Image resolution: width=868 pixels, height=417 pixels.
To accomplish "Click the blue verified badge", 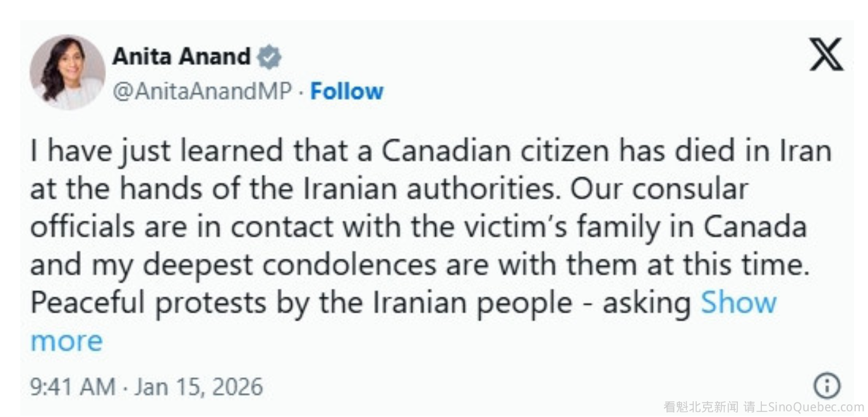I will (x=269, y=57).
